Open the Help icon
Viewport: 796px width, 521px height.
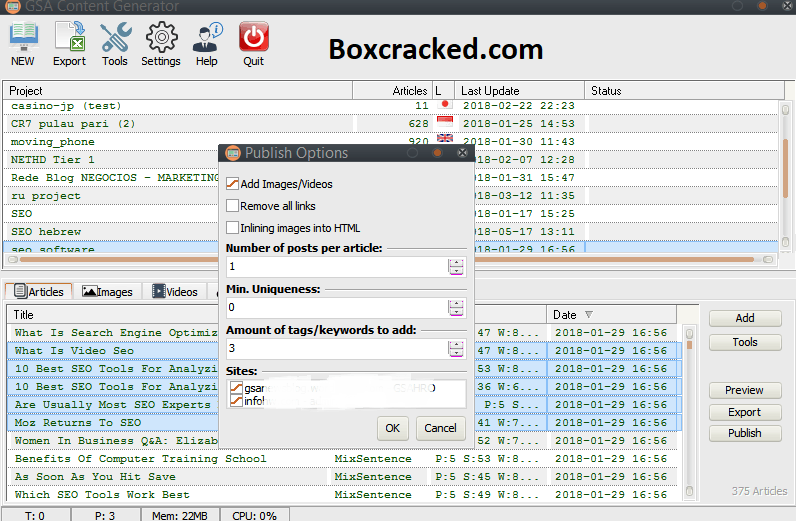pyautogui.click(x=207, y=44)
